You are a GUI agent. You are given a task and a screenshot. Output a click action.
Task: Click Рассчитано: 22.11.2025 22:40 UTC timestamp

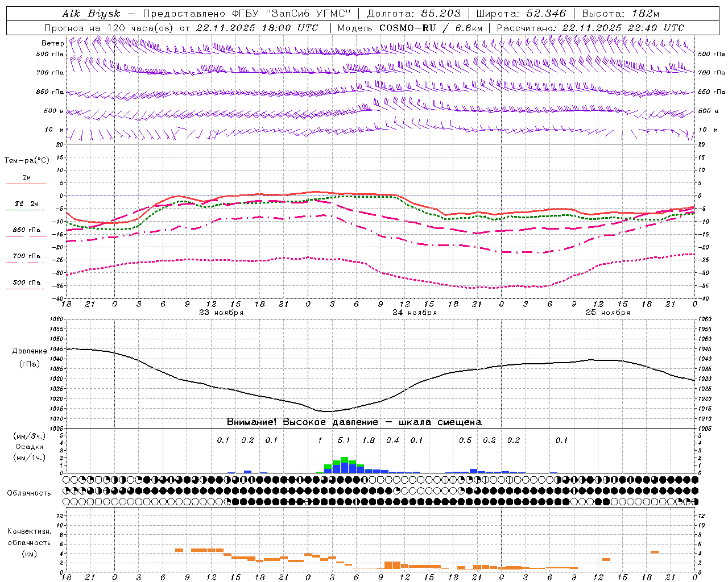(x=590, y=28)
